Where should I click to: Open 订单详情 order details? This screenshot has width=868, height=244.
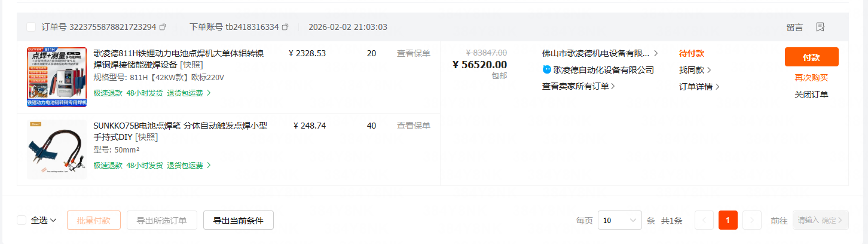(x=699, y=87)
